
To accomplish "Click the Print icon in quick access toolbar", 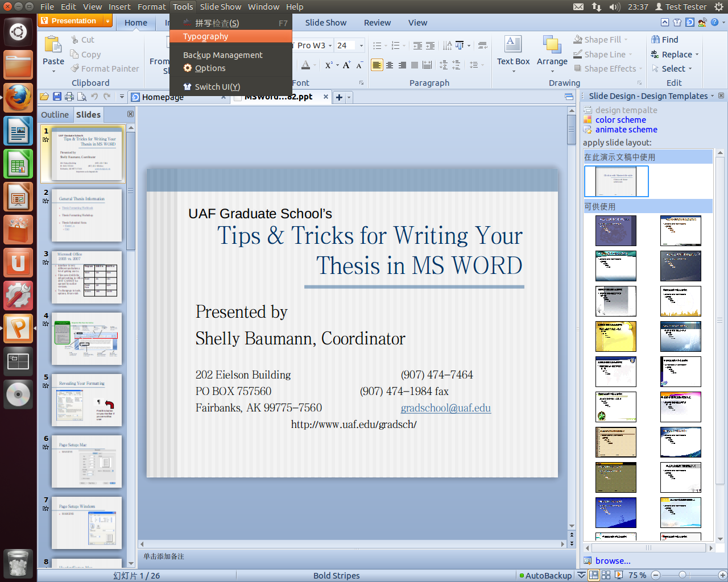I will tap(69, 97).
